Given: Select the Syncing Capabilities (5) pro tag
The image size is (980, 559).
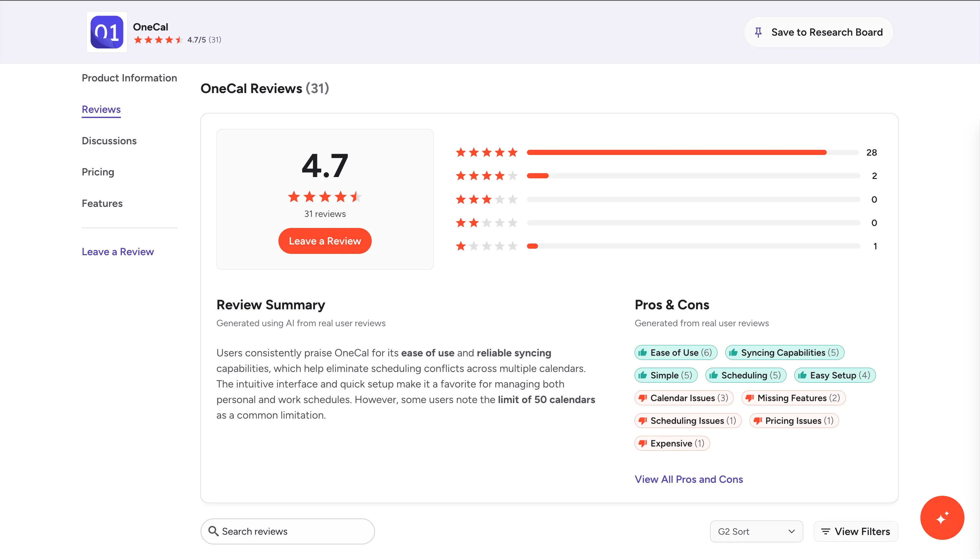Looking at the screenshot, I should (x=785, y=353).
